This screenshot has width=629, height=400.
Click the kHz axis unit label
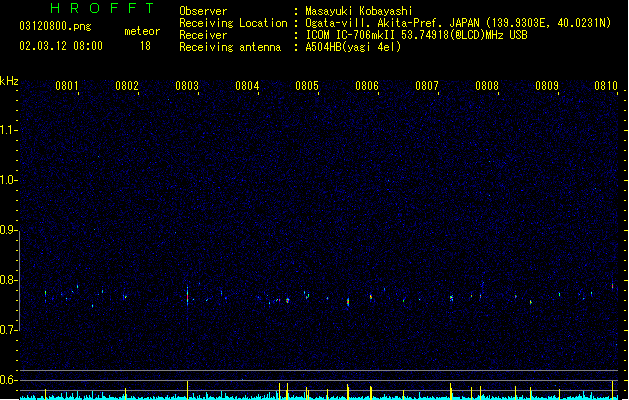point(9,81)
